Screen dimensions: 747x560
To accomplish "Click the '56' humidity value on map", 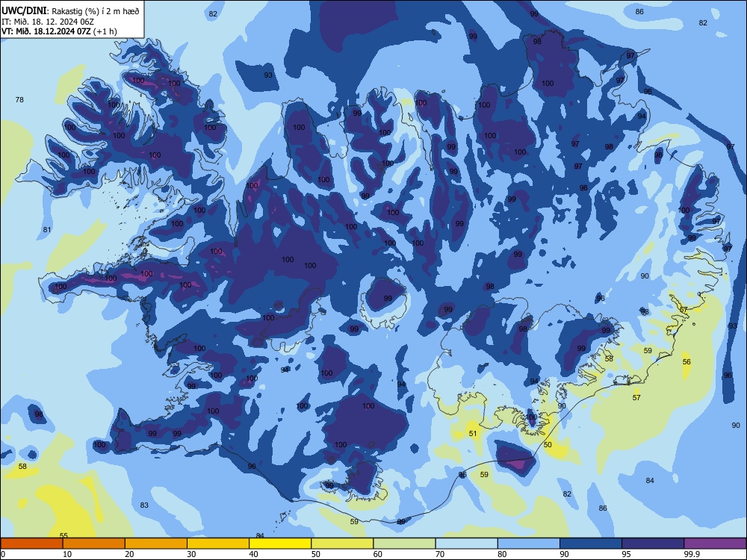I will pyautogui.click(x=686, y=362).
